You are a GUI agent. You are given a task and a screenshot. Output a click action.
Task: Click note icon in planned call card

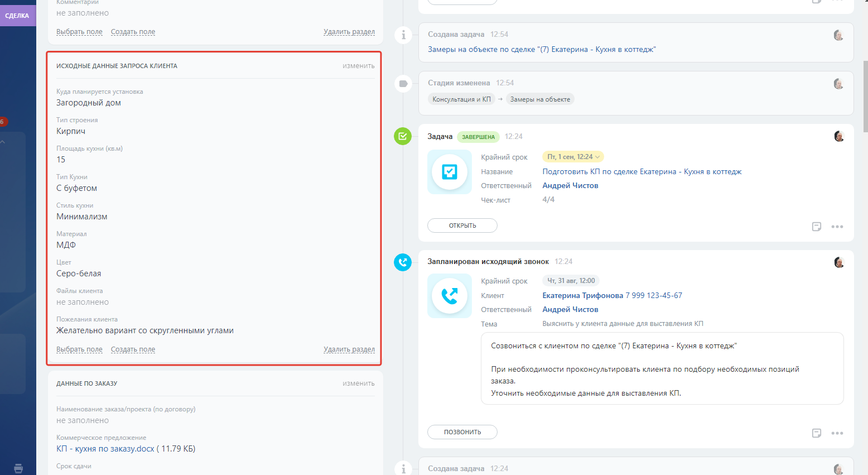tap(817, 433)
